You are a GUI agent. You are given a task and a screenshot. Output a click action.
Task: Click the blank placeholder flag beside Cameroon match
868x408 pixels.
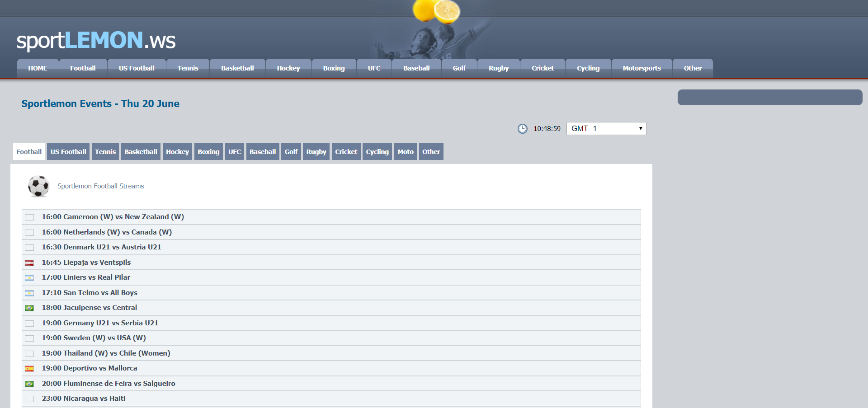click(29, 217)
